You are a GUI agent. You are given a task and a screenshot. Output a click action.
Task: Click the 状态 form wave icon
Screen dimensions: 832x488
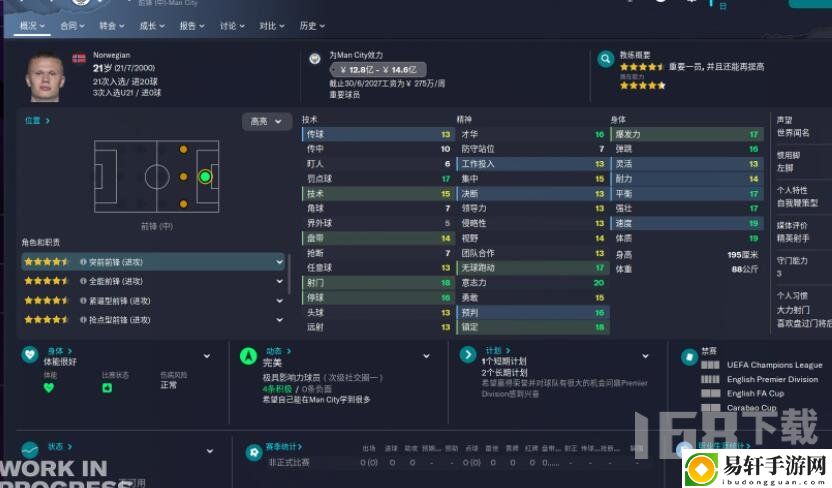click(x=30, y=450)
